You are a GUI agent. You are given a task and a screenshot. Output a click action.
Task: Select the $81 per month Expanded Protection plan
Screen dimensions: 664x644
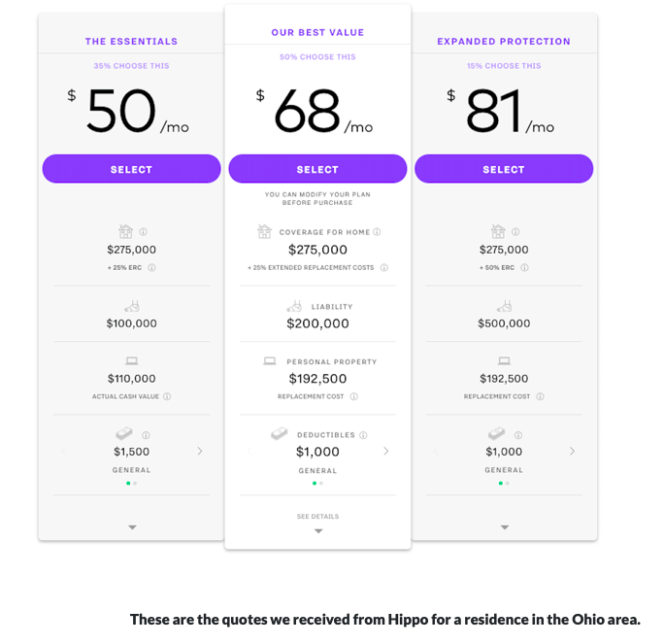pos(504,169)
